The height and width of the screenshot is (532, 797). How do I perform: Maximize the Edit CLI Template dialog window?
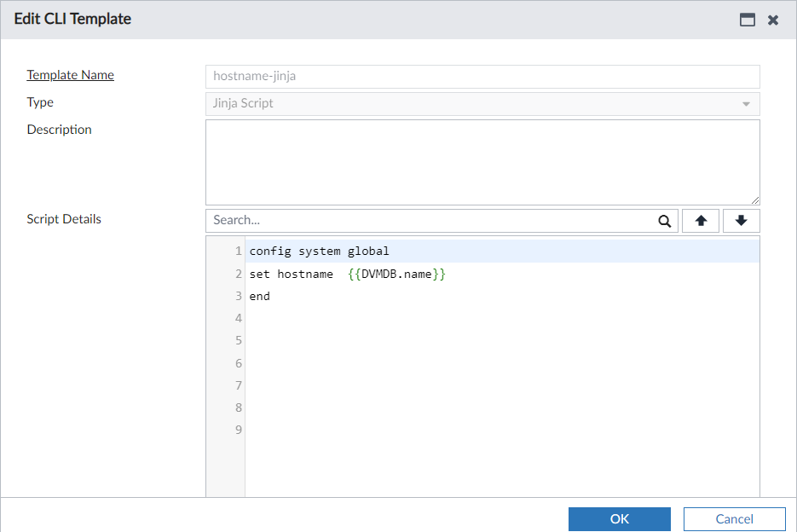point(748,19)
